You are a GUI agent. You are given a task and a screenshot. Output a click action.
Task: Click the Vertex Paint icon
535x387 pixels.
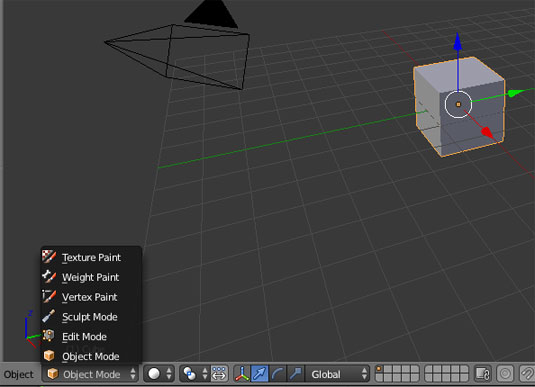tap(49, 296)
